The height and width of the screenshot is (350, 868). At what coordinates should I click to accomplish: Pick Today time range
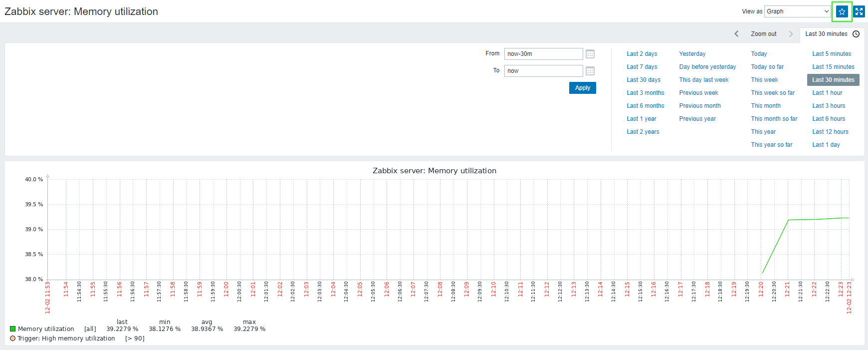[x=759, y=54]
